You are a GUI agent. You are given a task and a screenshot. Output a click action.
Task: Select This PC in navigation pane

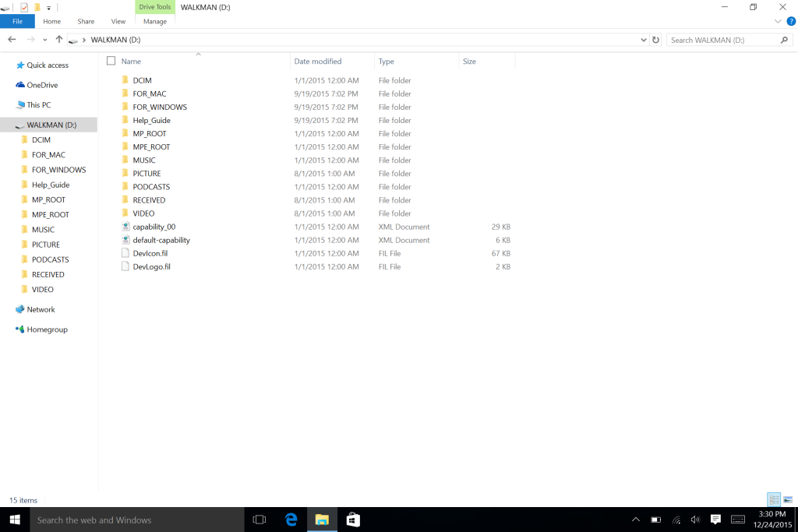click(x=39, y=105)
